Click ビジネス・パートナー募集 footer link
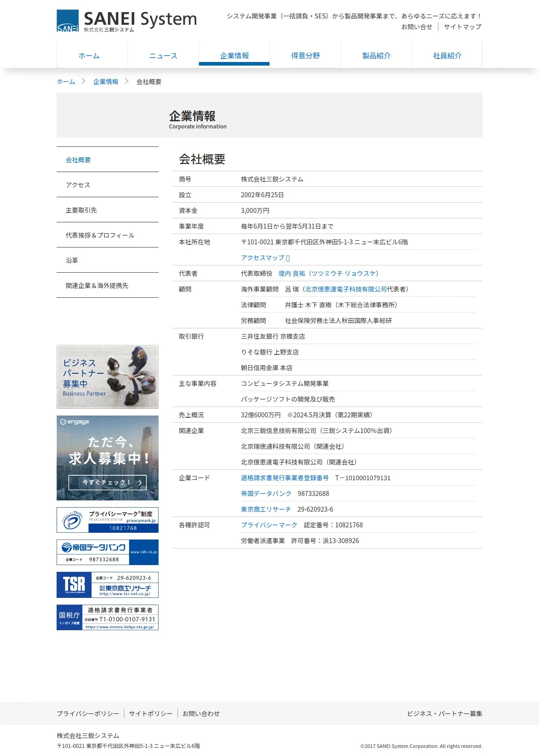This screenshot has width=539, height=756. click(x=445, y=713)
